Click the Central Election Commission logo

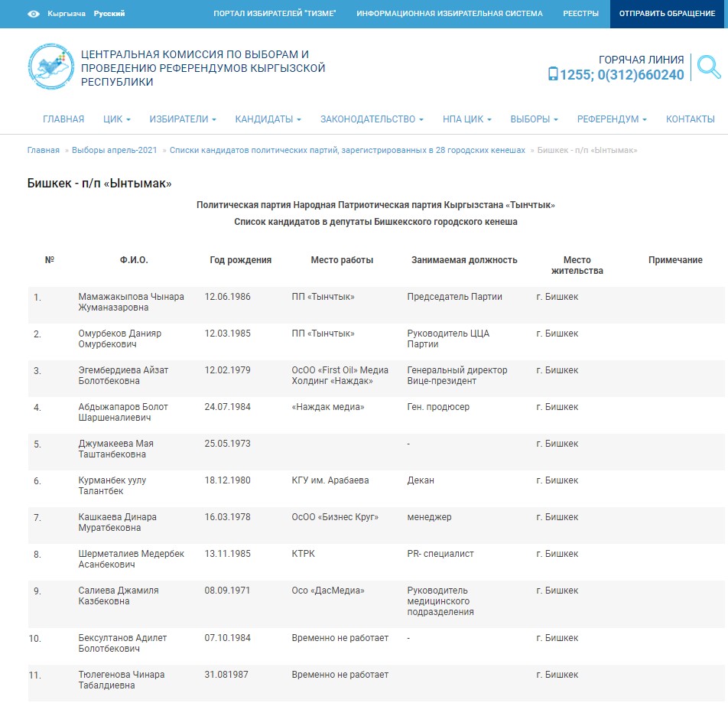[x=51, y=67]
